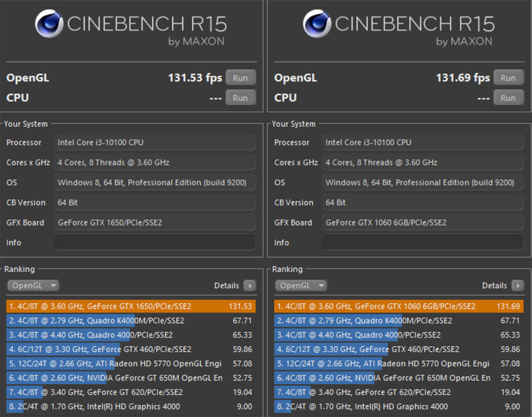Select the ATI Radeon HD 5770 row in GTX 1060 window
532x417 pixels.
tap(399, 363)
